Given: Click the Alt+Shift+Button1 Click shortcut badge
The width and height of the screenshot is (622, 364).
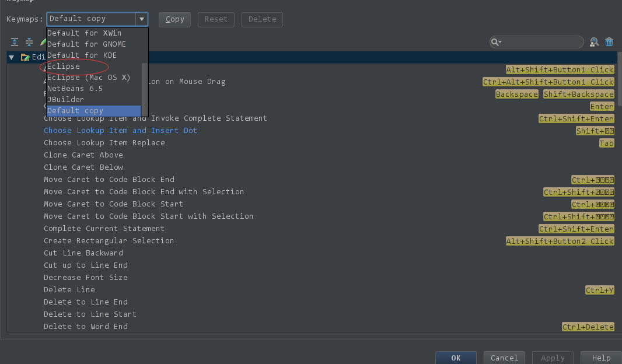Looking at the screenshot, I should (x=560, y=70).
